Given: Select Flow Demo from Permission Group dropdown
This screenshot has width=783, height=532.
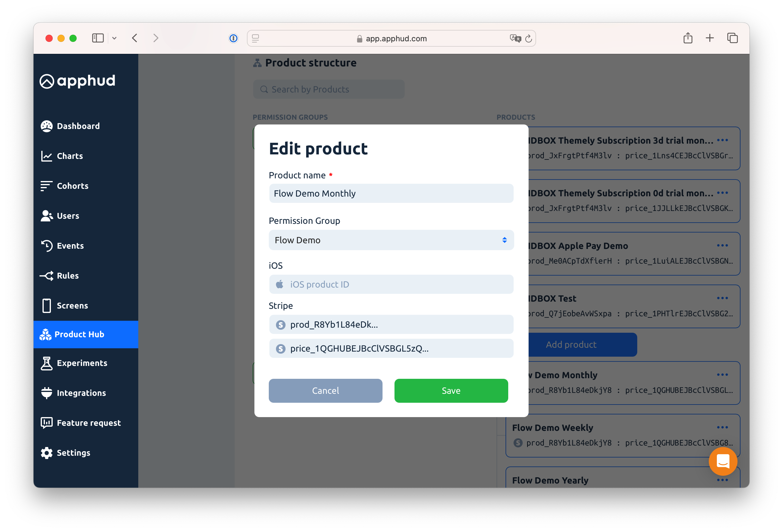Looking at the screenshot, I should [391, 240].
